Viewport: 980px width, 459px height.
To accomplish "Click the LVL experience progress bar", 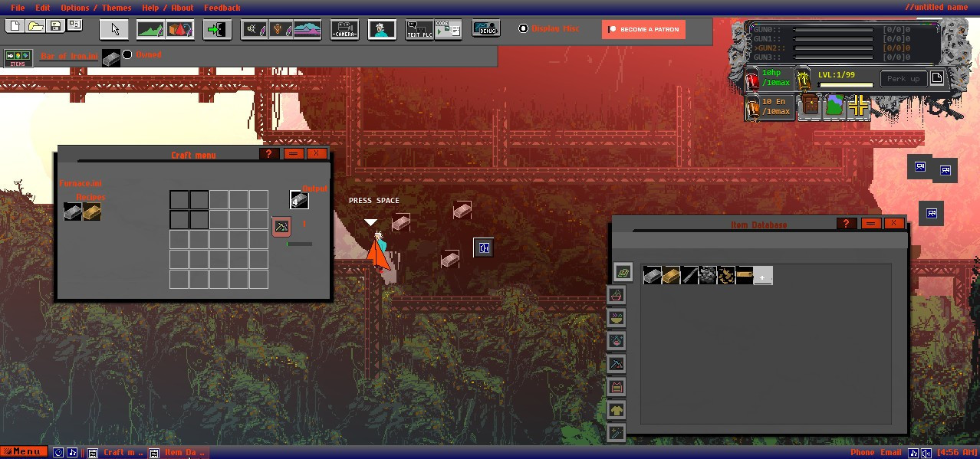I will point(846,85).
